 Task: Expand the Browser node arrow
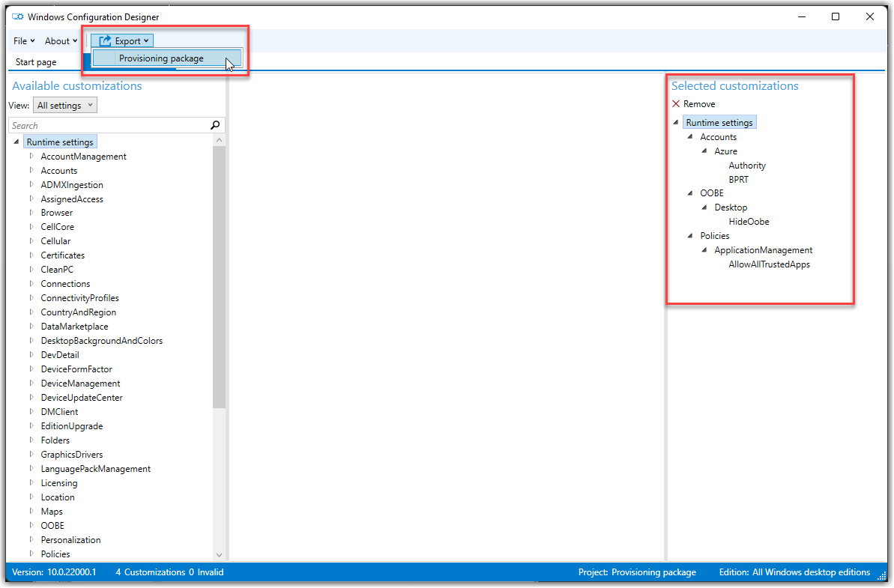[31, 212]
